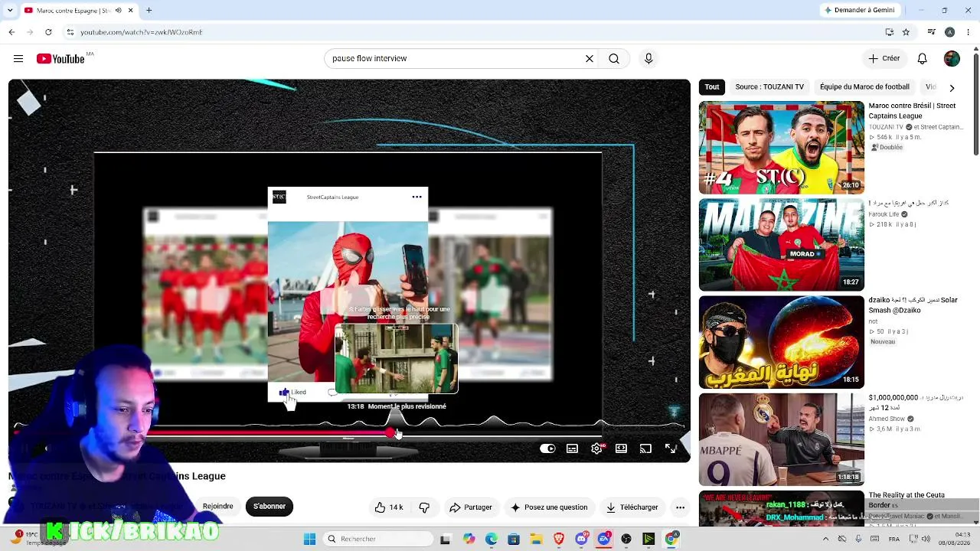This screenshot has height=551, width=980.
Task: Click the Partager button
Action: tap(471, 507)
